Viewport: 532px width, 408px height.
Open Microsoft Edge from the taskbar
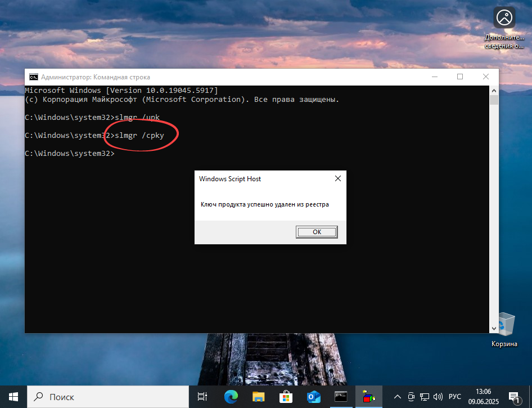[x=231, y=397]
